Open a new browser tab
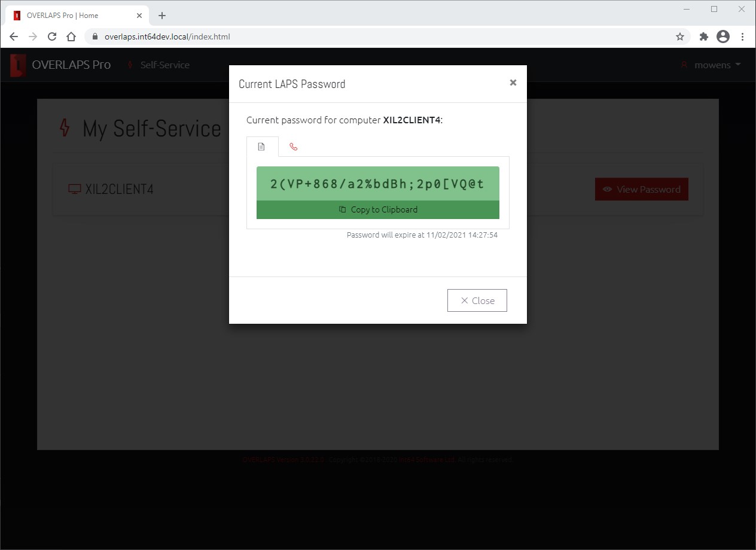756x550 pixels. tap(162, 16)
